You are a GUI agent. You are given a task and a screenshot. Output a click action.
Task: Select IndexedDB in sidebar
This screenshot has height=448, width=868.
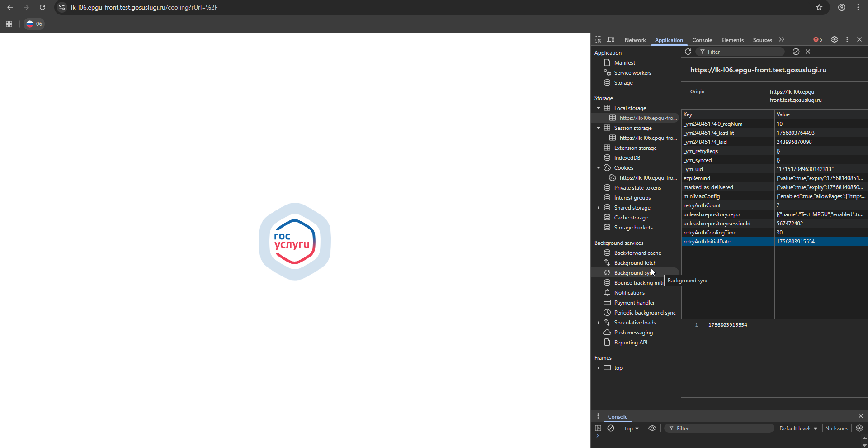point(627,158)
